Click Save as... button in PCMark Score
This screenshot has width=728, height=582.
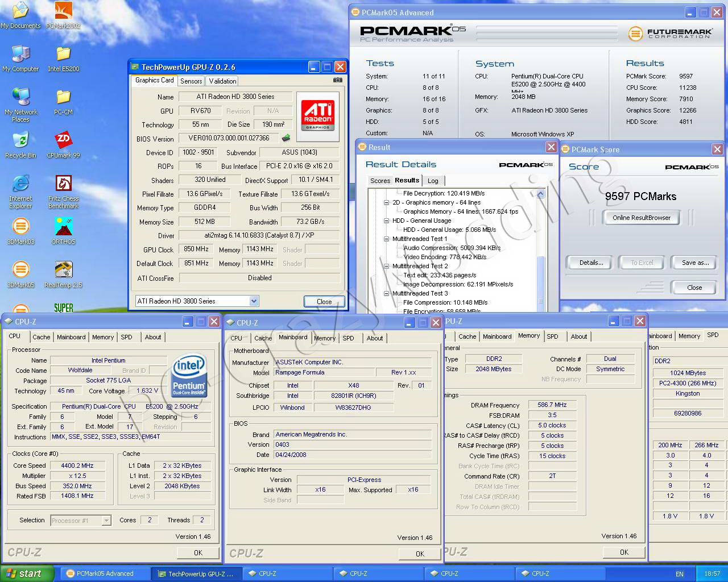695,263
